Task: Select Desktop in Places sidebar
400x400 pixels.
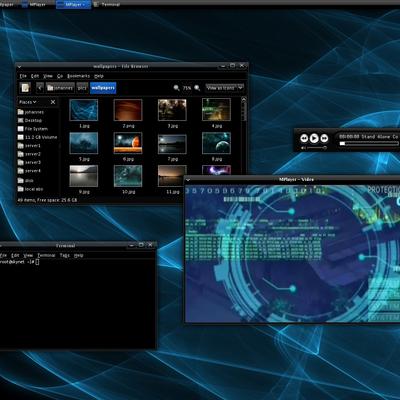Action: click(30, 121)
